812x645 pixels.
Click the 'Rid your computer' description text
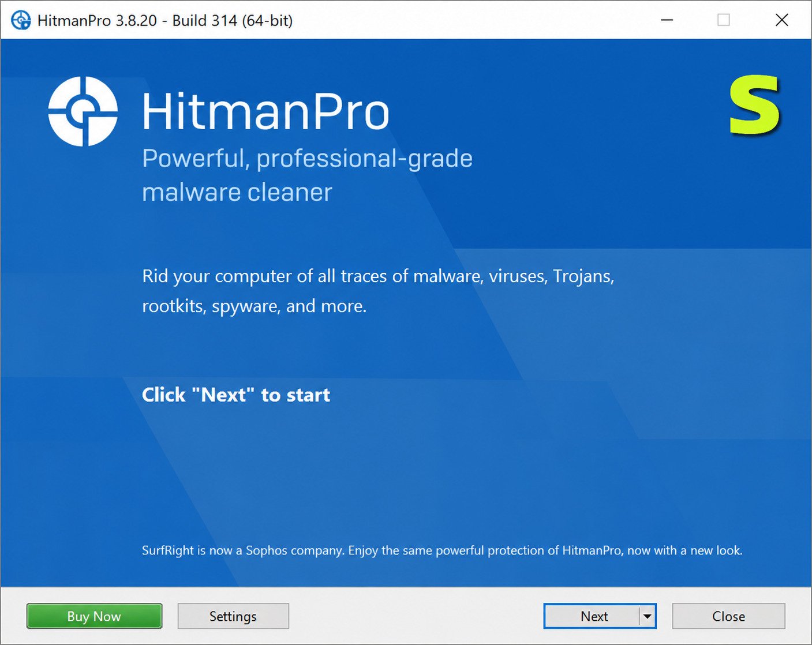pos(378,291)
